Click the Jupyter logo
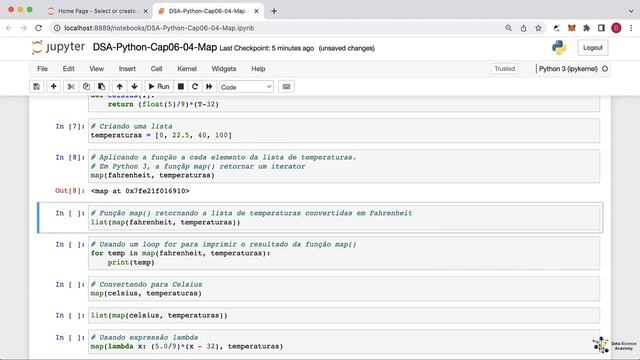Viewport: 640px width, 360px height. (58, 47)
